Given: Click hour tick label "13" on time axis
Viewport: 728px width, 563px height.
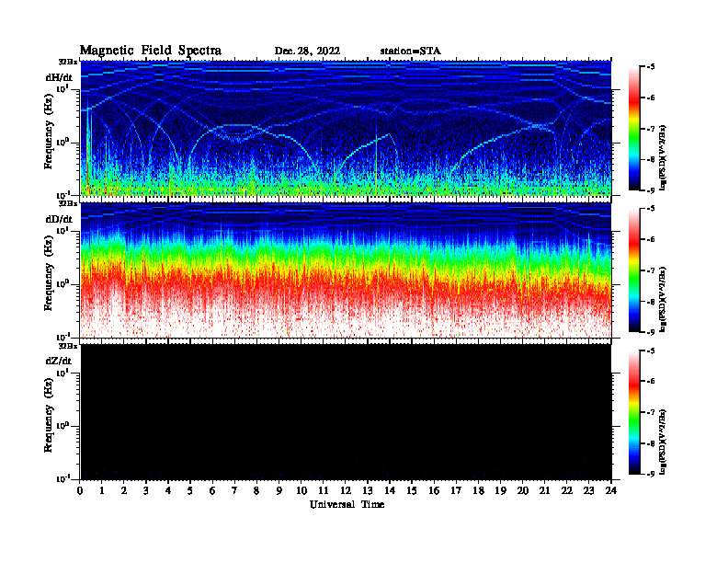Looking at the screenshot, I should [x=368, y=490].
